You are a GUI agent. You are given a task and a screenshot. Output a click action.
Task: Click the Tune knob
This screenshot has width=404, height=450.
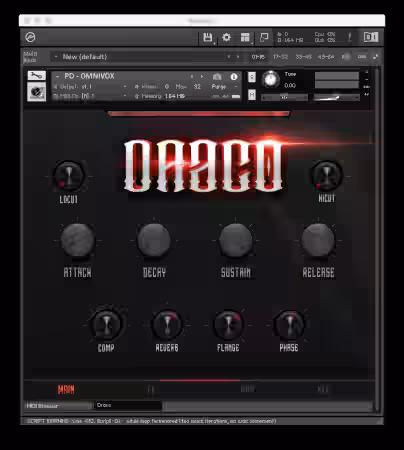coord(270,79)
